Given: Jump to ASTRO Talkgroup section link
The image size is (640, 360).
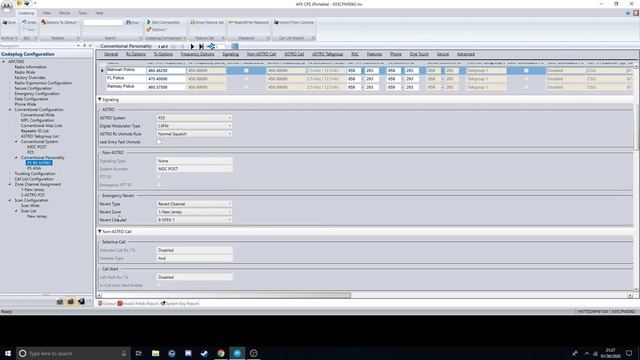Looking at the screenshot, I should (327, 54).
